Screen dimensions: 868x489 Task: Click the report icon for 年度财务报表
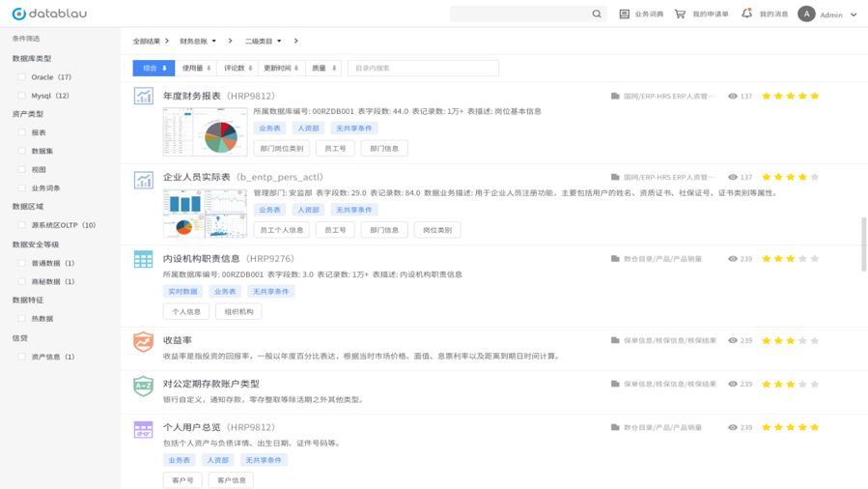coord(143,96)
